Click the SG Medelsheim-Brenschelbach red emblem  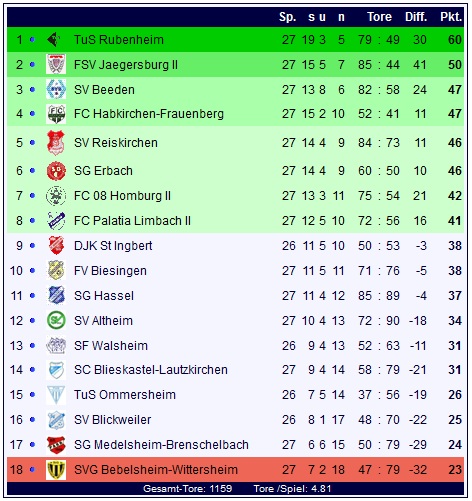[56, 445]
